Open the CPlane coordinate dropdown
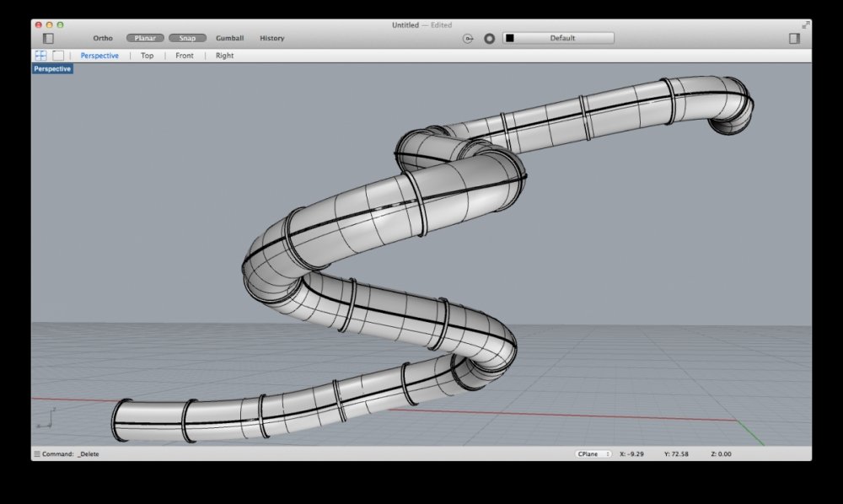Screen dimensions: 843x504 (593, 454)
